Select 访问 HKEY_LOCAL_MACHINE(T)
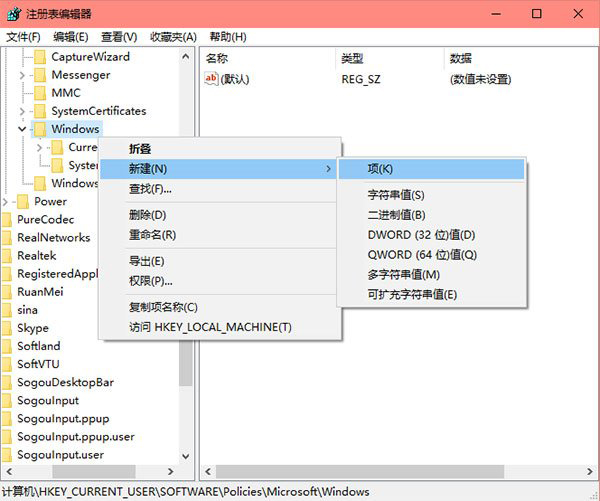The image size is (600, 501). (x=220, y=327)
